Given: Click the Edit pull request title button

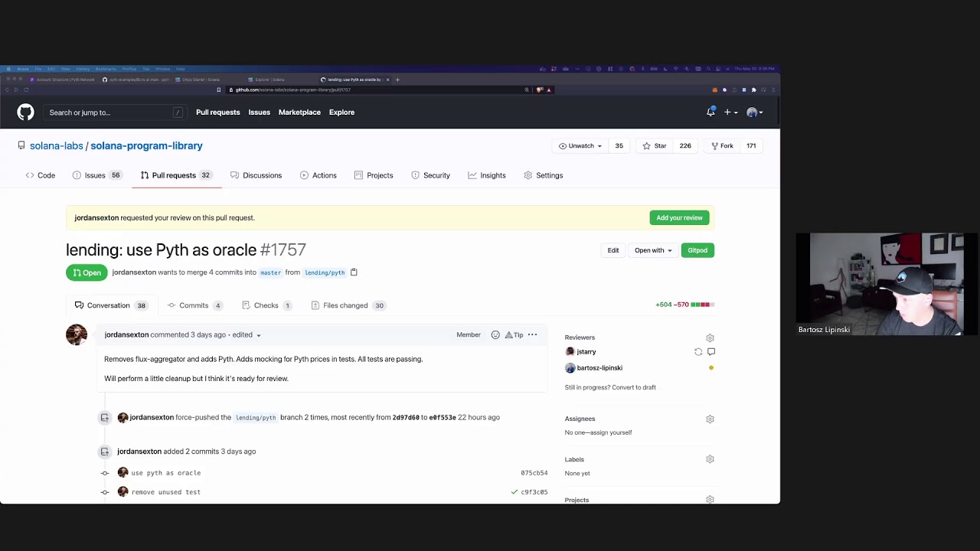Looking at the screenshot, I should [x=613, y=250].
